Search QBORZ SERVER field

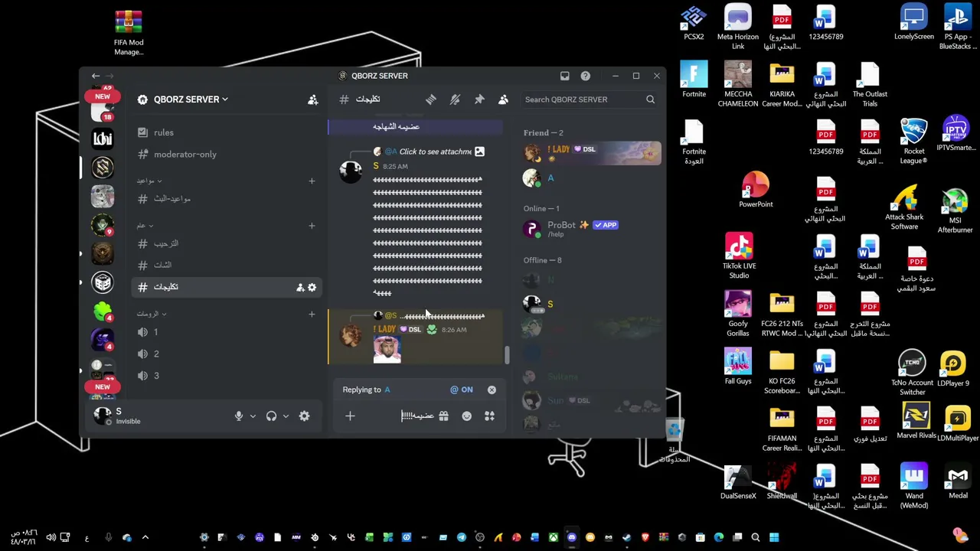[590, 99]
